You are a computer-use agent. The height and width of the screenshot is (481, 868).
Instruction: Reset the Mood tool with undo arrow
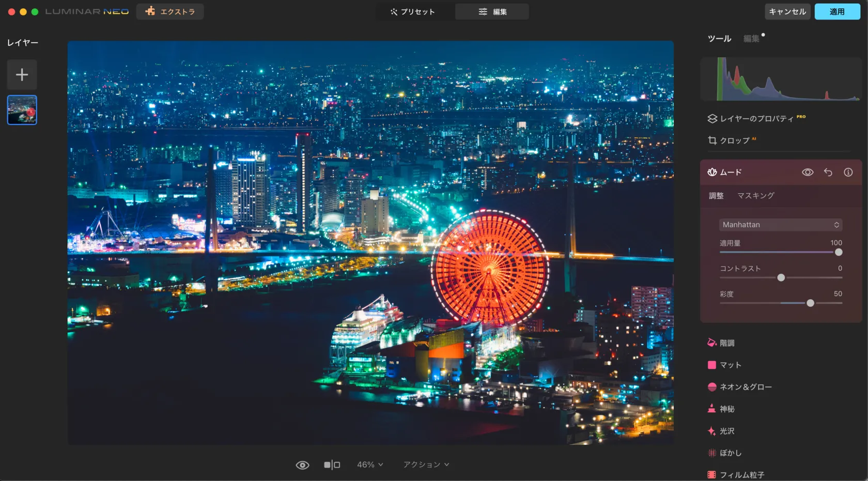point(828,173)
